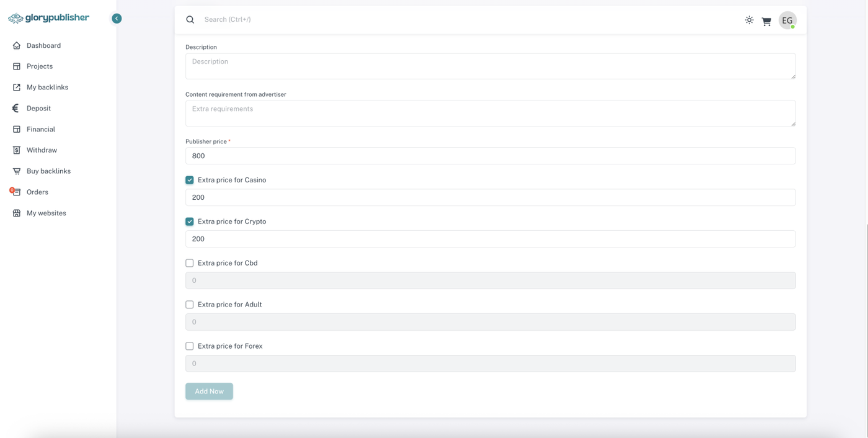Click the Projects layout icon
Image resolution: width=868 pixels, height=438 pixels.
(17, 66)
